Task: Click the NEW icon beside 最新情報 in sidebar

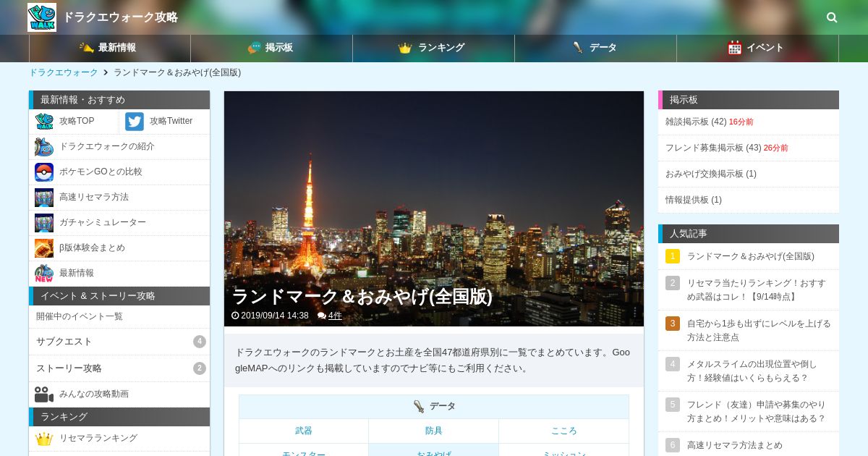Action: [x=44, y=274]
